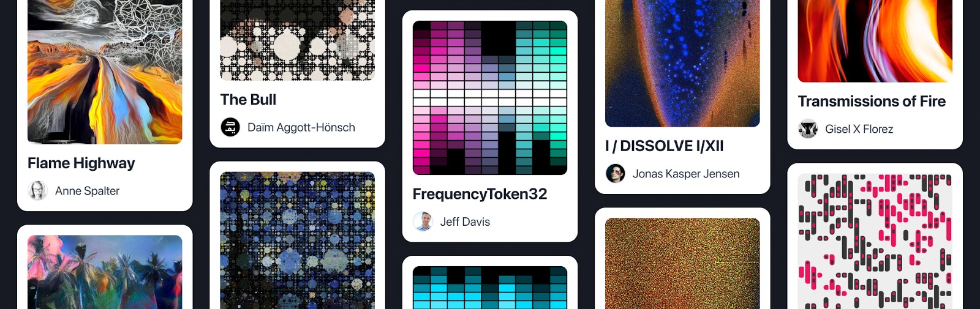Screen dimensions: 980x309
Task: Click Jonas Kasper Jensen's avatar icon
Action: 616,174
